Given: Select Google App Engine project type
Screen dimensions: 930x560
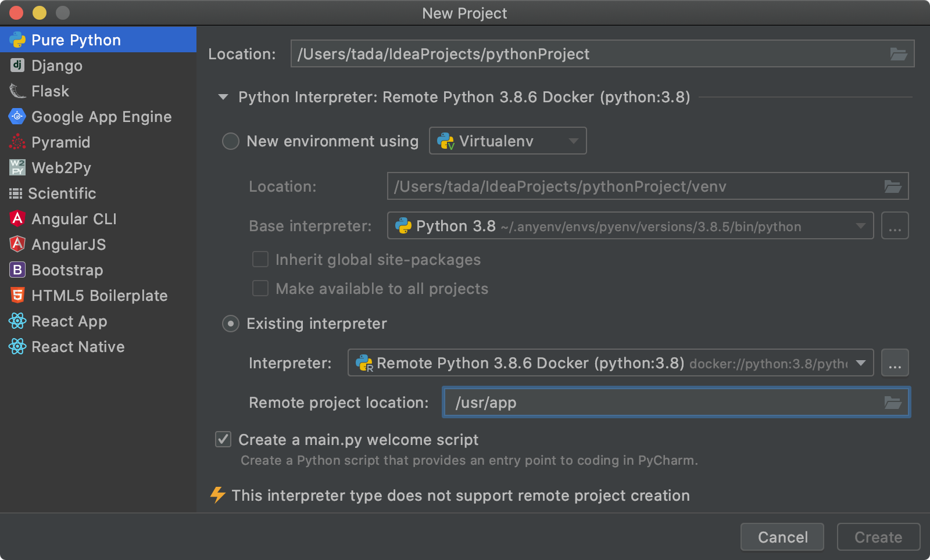Looking at the screenshot, I should pyautogui.click(x=101, y=117).
